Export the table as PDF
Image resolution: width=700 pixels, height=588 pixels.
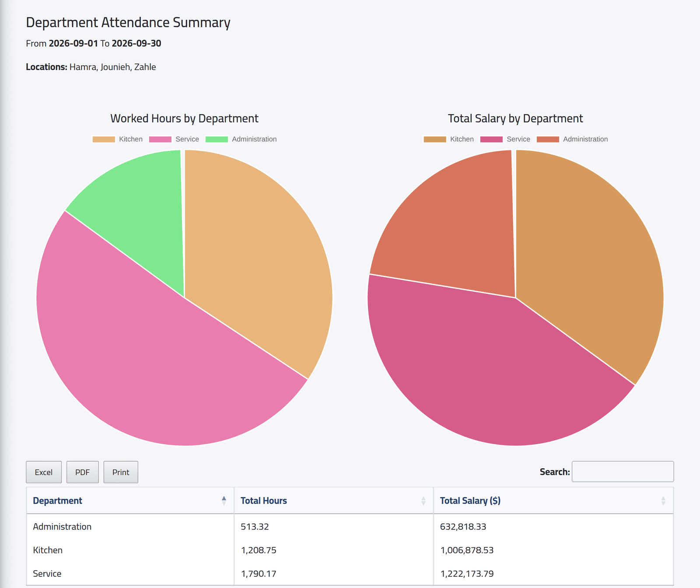(x=82, y=472)
